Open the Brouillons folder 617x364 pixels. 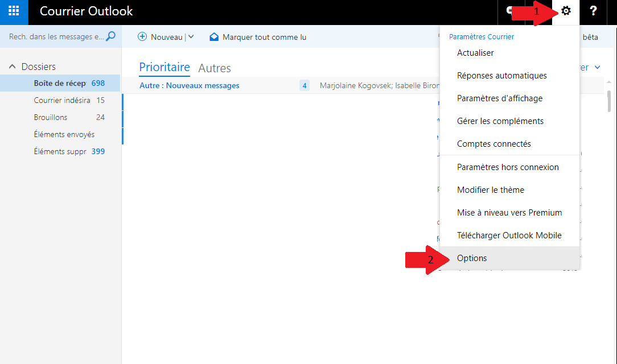tap(51, 117)
